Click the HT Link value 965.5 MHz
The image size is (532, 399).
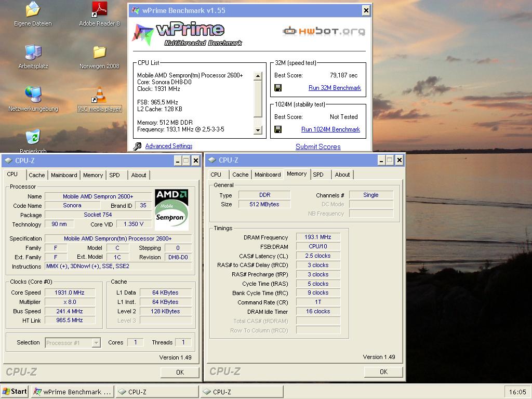(70, 320)
